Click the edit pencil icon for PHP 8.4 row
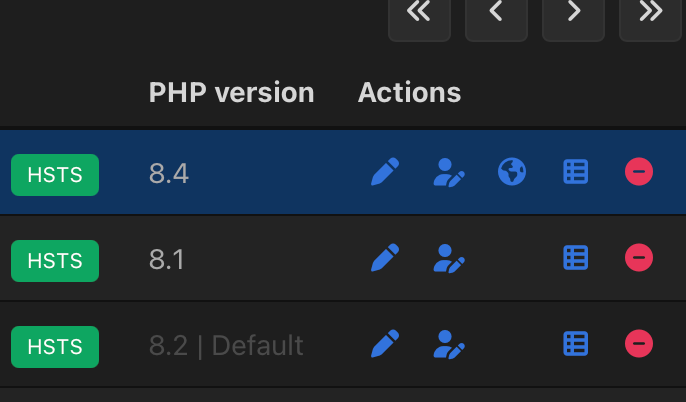Viewport: 686px width, 402px height. (385, 173)
